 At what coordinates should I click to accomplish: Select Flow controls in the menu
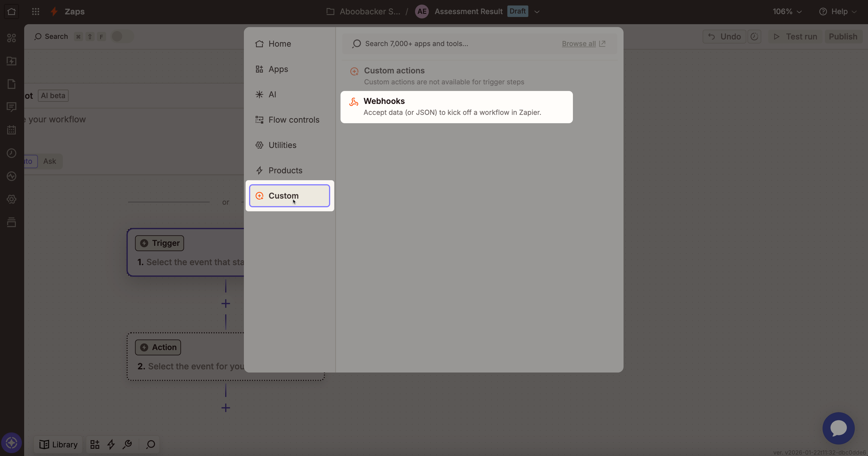[293, 120]
